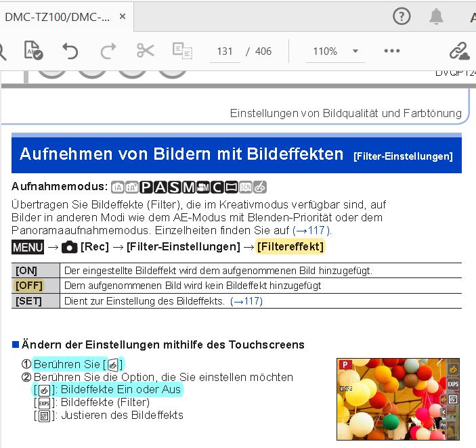Open the three-dots more tools menu
Image resolution: width=476 pixels, height=448 pixels.
click(x=392, y=51)
